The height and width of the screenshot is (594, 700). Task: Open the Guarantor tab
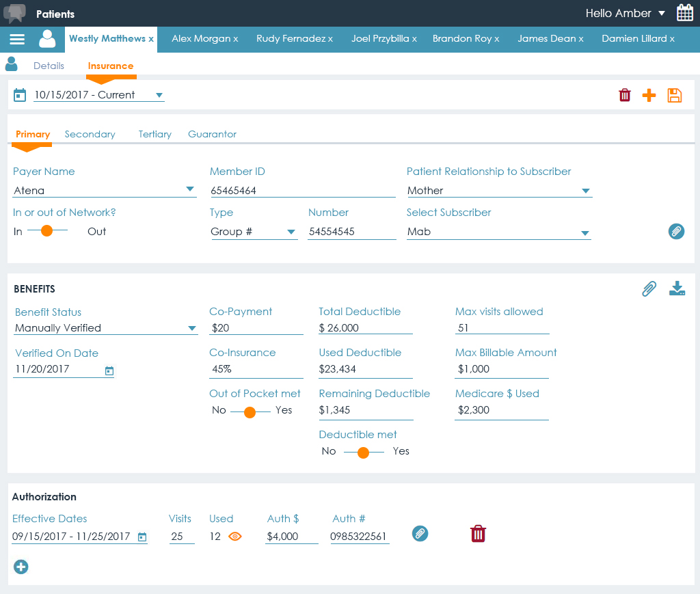tap(212, 134)
